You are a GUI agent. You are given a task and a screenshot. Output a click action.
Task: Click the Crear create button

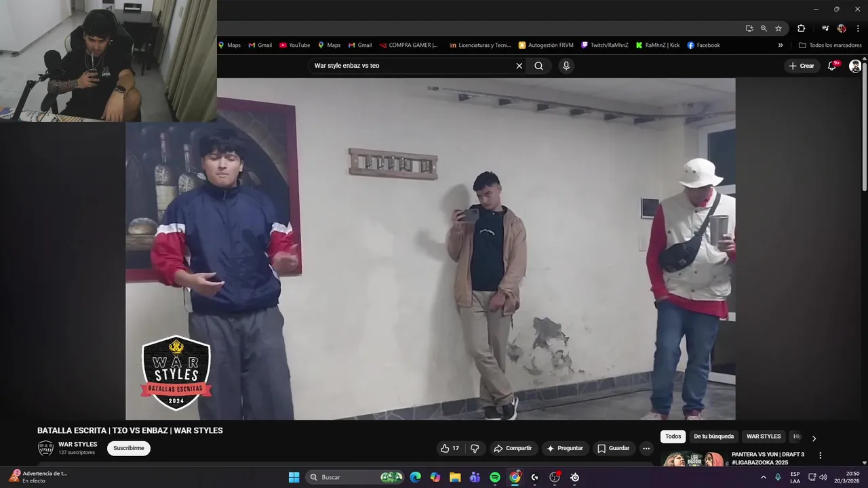pyautogui.click(x=801, y=66)
